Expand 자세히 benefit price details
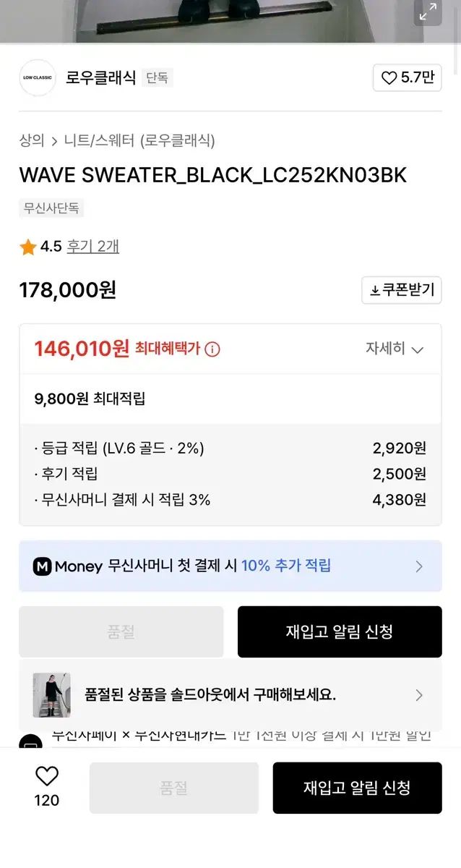 [394, 349]
